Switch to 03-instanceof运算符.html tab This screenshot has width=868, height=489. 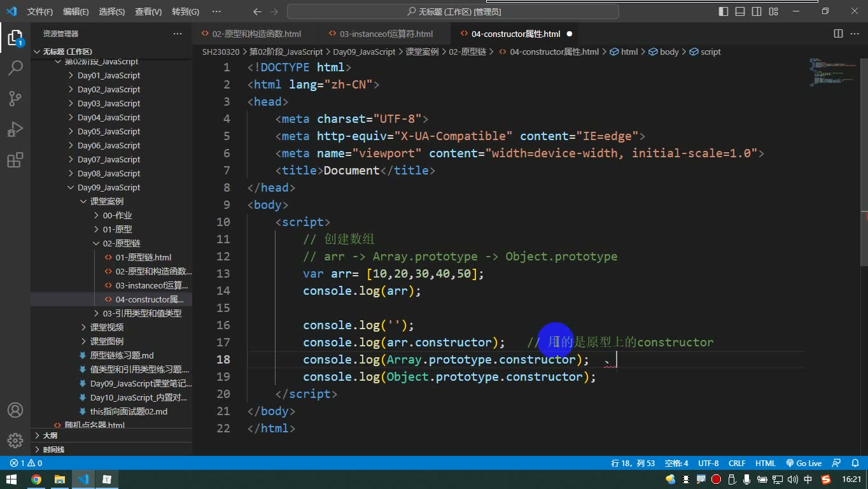(386, 34)
